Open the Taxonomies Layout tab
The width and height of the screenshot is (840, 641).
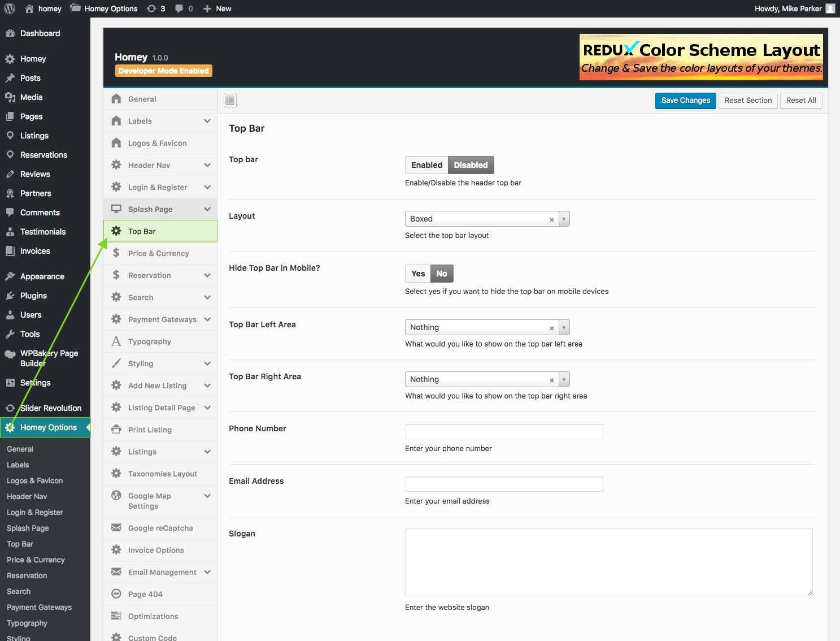[160, 474]
